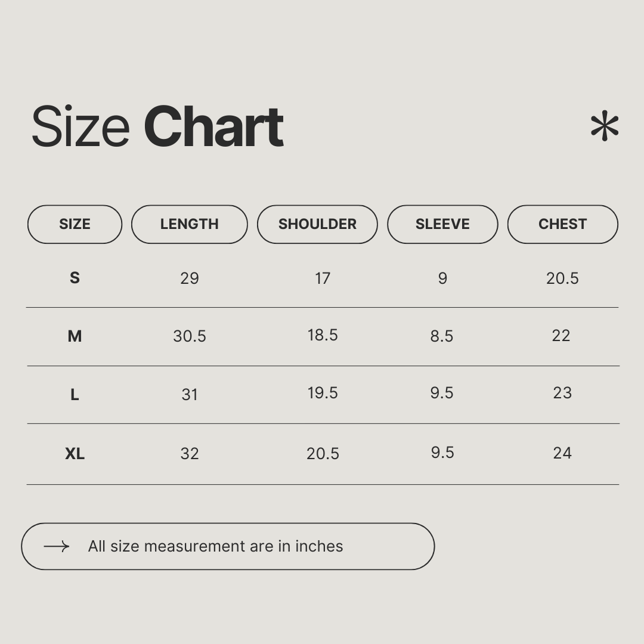Click the "All size measurement are in inches" text
The height and width of the screenshot is (644, 644).
(x=215, y=546)
